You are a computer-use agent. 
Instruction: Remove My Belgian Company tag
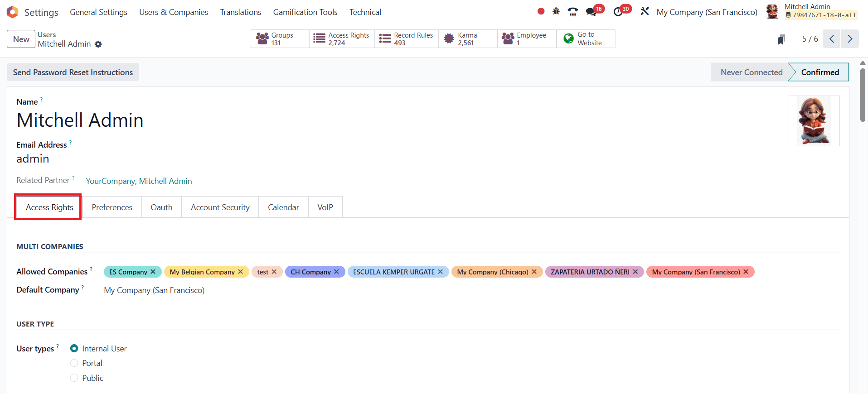pyautogui.click(x=241, y=272)
